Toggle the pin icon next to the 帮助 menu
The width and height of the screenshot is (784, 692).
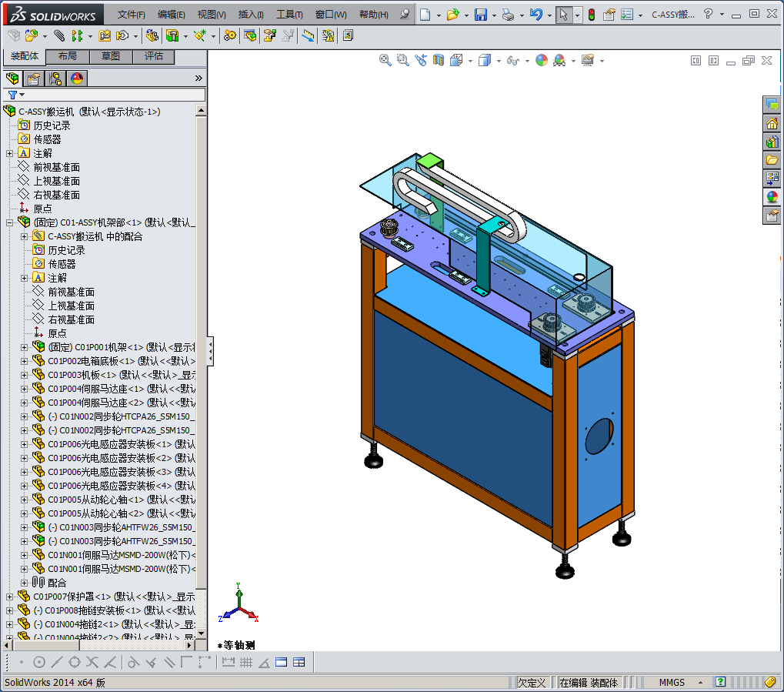(405, 15)
